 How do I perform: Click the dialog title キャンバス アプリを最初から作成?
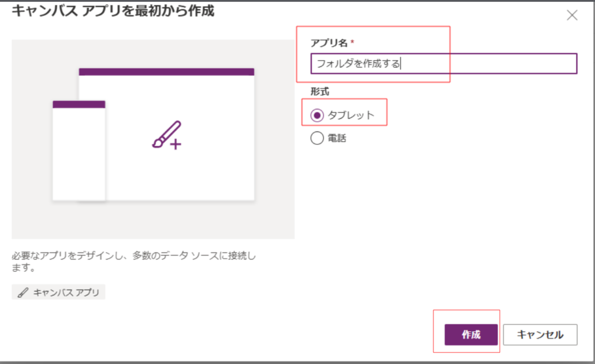tap(113, 11)
